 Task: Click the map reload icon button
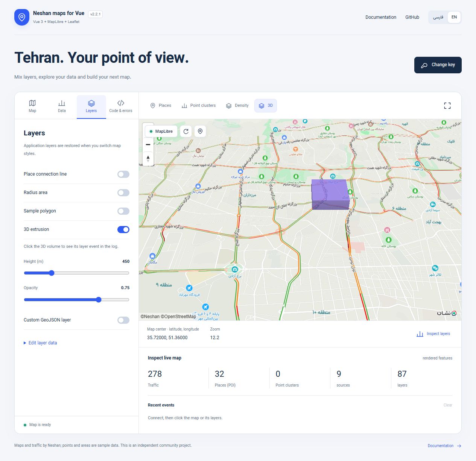pyautogui.click(x=186, y=131)
